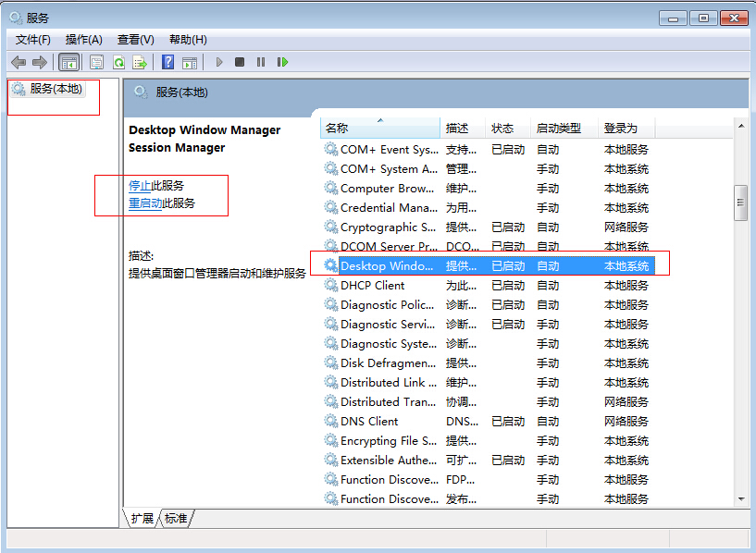The width and height of the screenshot is (756, 553).
Task: Click the Forward navigation arrow
Action: pyautogui.click(x=40, y=62)
